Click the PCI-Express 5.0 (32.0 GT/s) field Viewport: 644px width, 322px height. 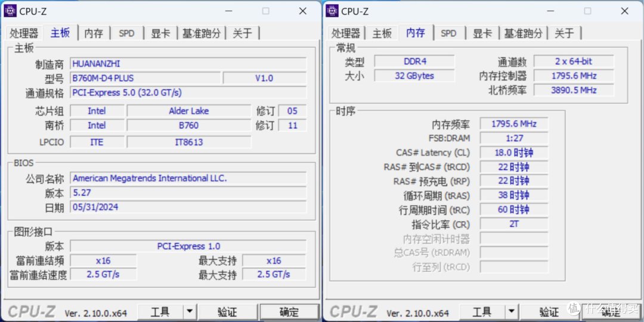pyautogui.click(x=188, y=92)
